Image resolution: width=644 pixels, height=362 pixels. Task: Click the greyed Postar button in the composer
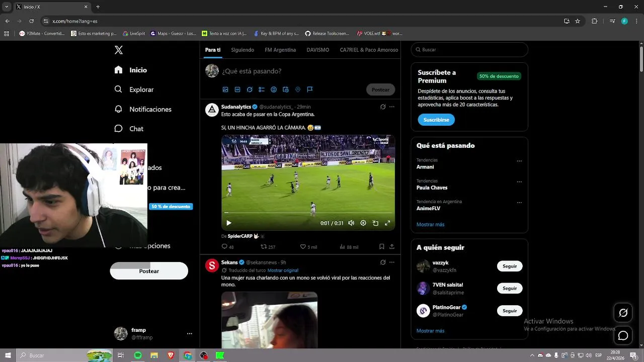click(x=380, y=89)
